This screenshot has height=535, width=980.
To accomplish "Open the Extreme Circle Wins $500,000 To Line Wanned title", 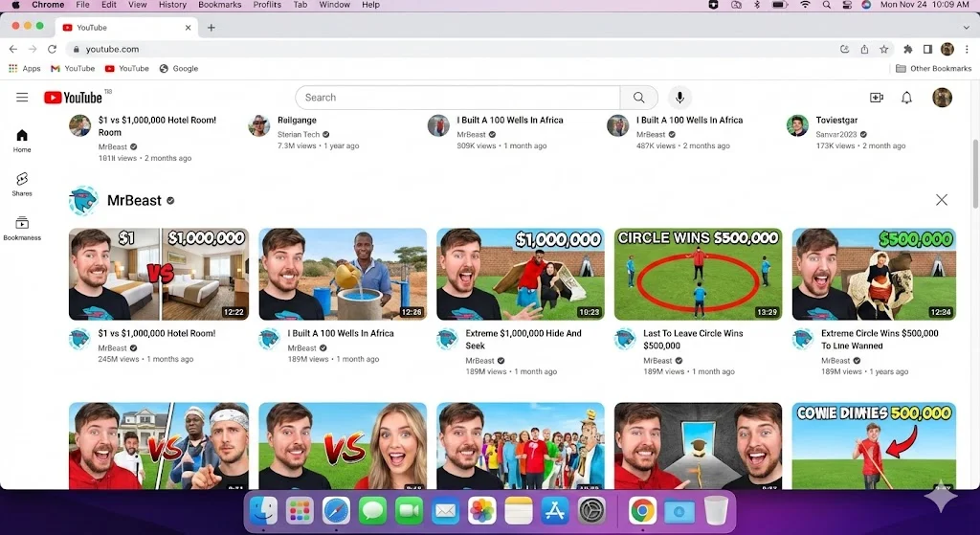I will pos(880,340).
